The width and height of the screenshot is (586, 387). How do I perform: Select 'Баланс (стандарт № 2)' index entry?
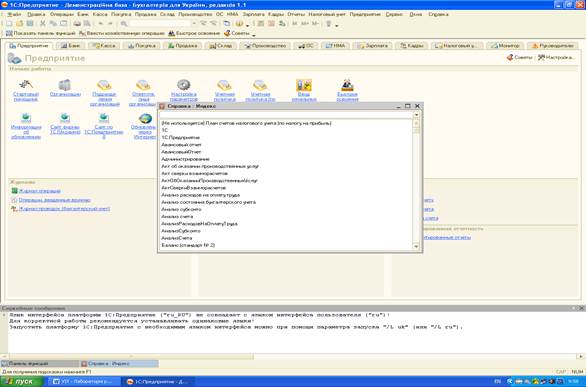click(x=188, y=245)
